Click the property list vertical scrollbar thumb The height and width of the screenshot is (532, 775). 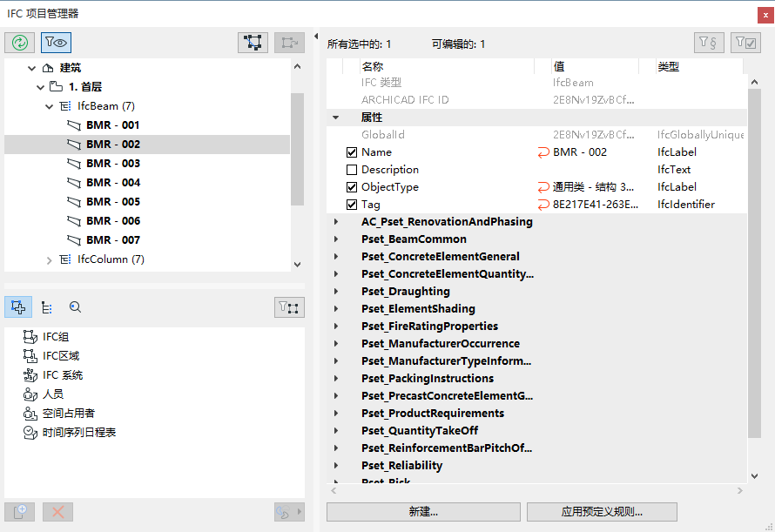click(x=754, y=263)
